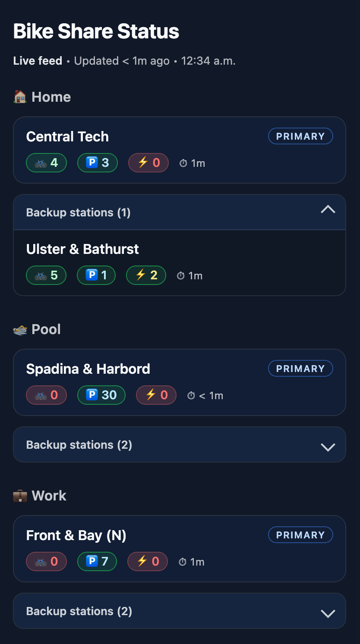Click the PRIMARY tag on Front & Bay (N)

pyautogui.click(x=300, y=535)
